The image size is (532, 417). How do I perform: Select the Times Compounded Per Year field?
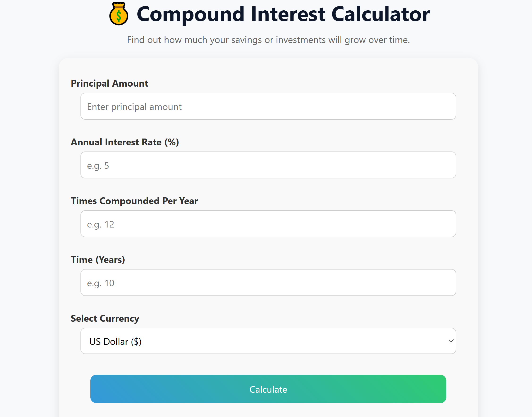pos(268,224)
